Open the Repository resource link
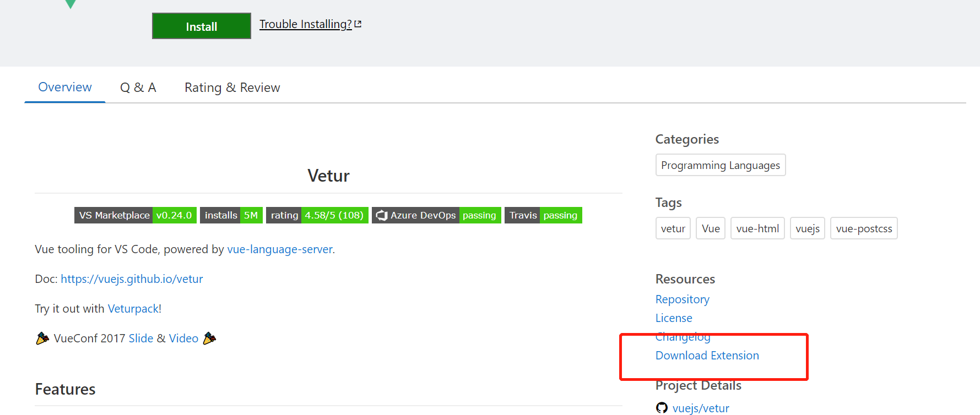Image resolution: width=980 pixels, height=415 pixels. click(683, 299)
